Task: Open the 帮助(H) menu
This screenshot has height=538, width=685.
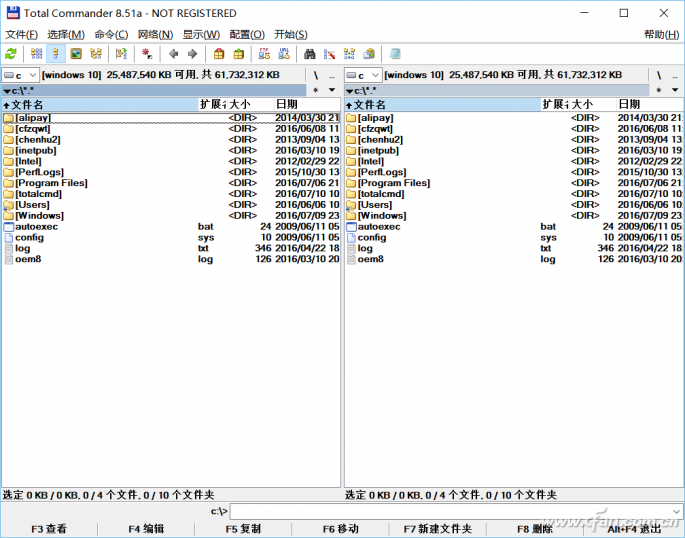Action: [662, 34]
